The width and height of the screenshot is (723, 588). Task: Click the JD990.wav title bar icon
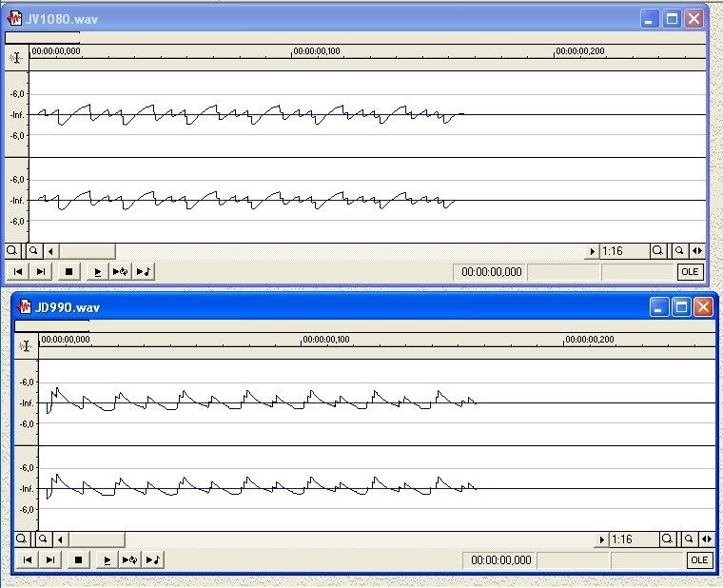click(x=24, y=306)
